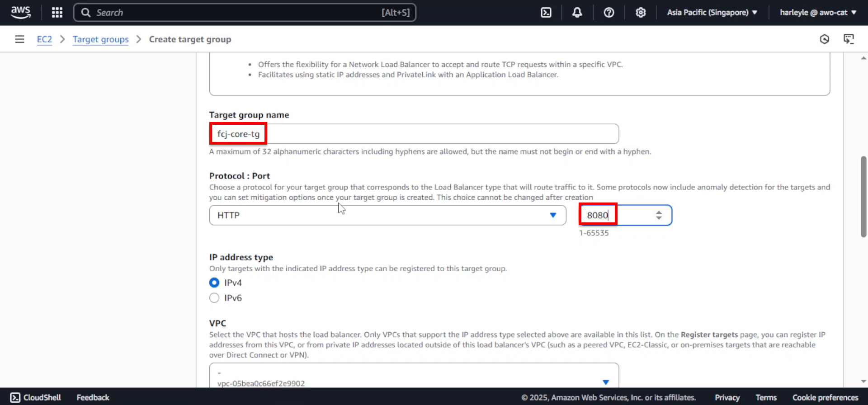Click the search magnifier icon
The width and height of the screenshot is (868, 405).
pos(86,13)
